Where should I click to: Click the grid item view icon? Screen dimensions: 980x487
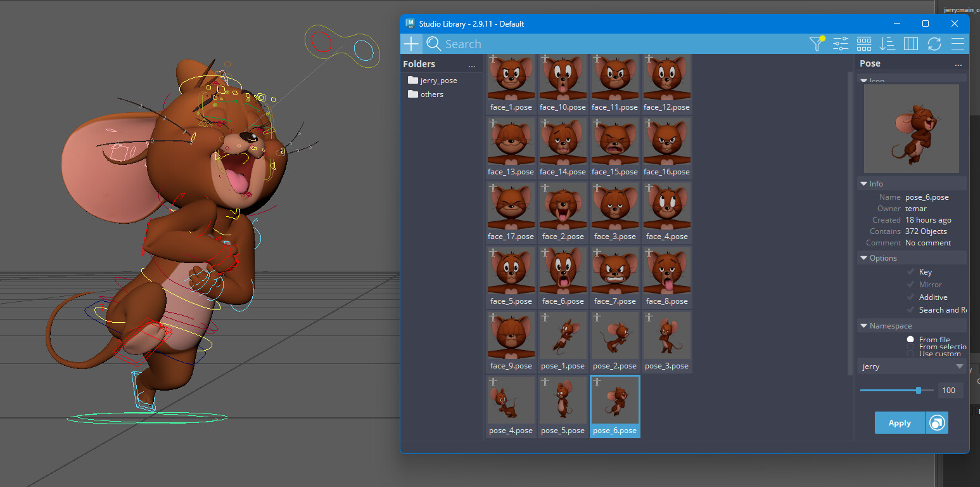[863, 43]
